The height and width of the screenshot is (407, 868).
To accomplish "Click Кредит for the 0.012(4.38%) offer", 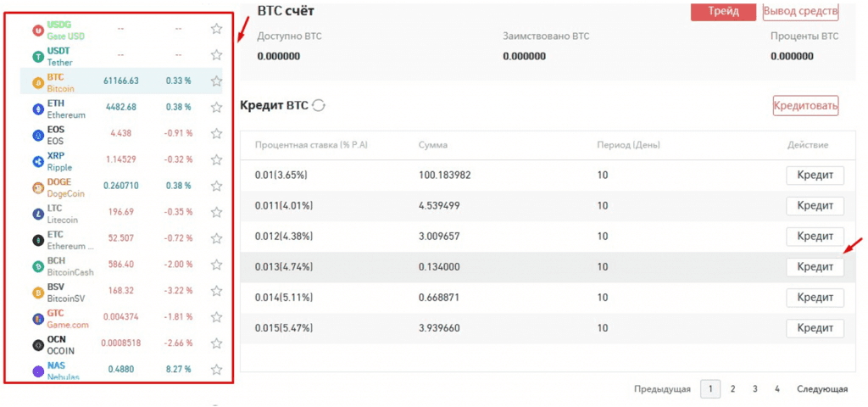I will (x=815, y=237).
